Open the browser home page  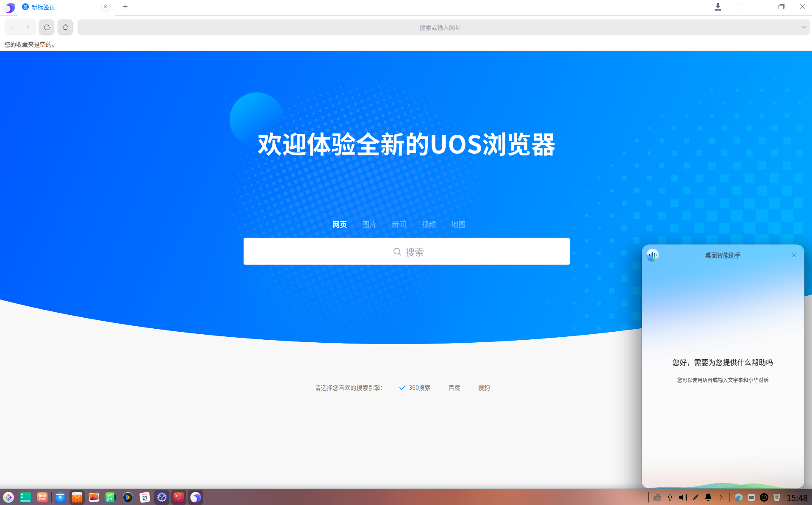[x=65, y=27]
